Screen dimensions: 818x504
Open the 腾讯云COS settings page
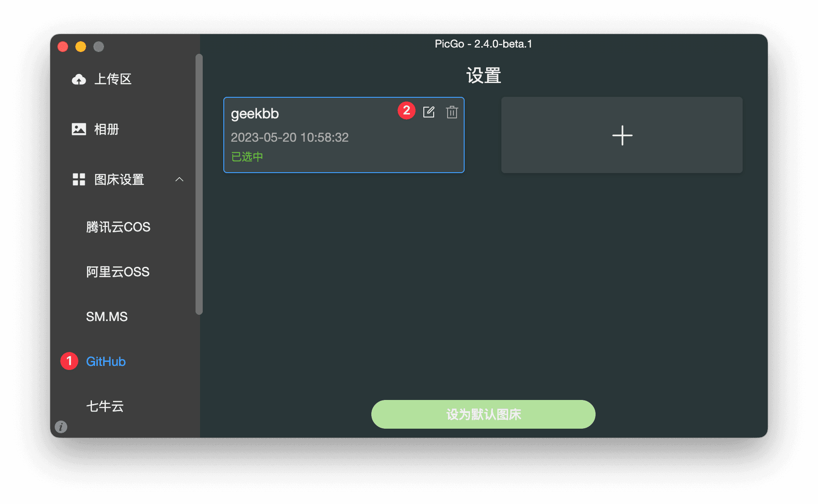[118, 226]
